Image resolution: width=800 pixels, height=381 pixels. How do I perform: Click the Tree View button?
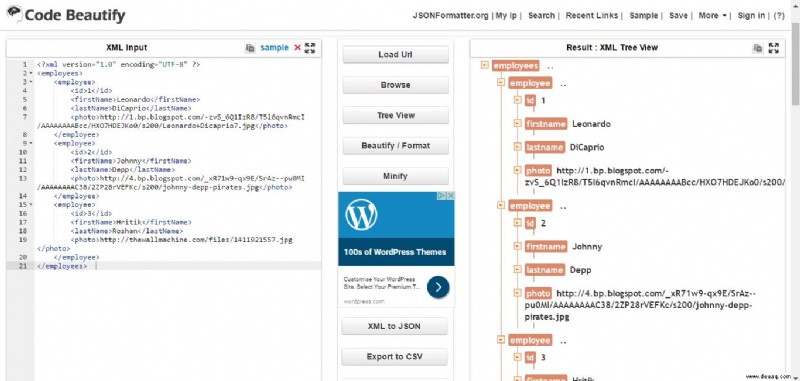[395, 115]
